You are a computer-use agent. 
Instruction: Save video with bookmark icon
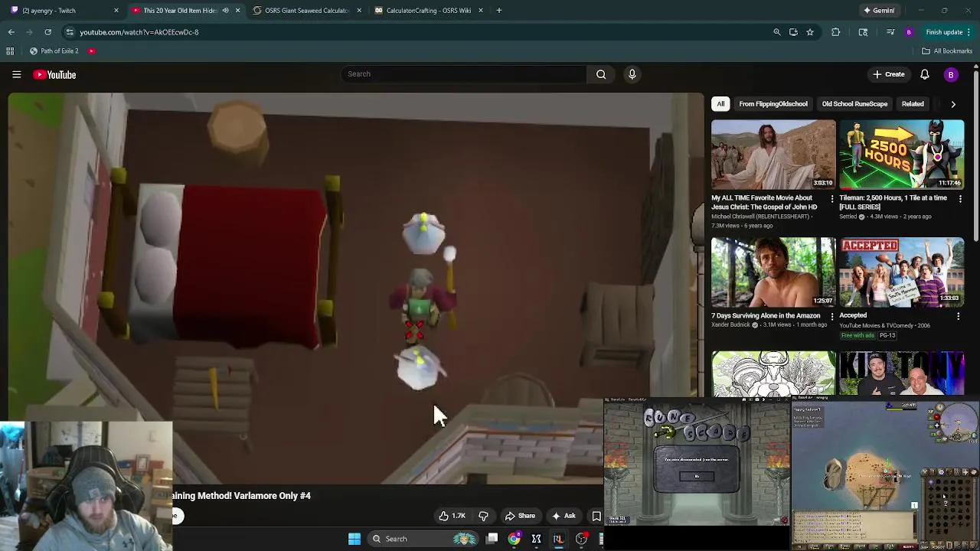pos(596,516)
